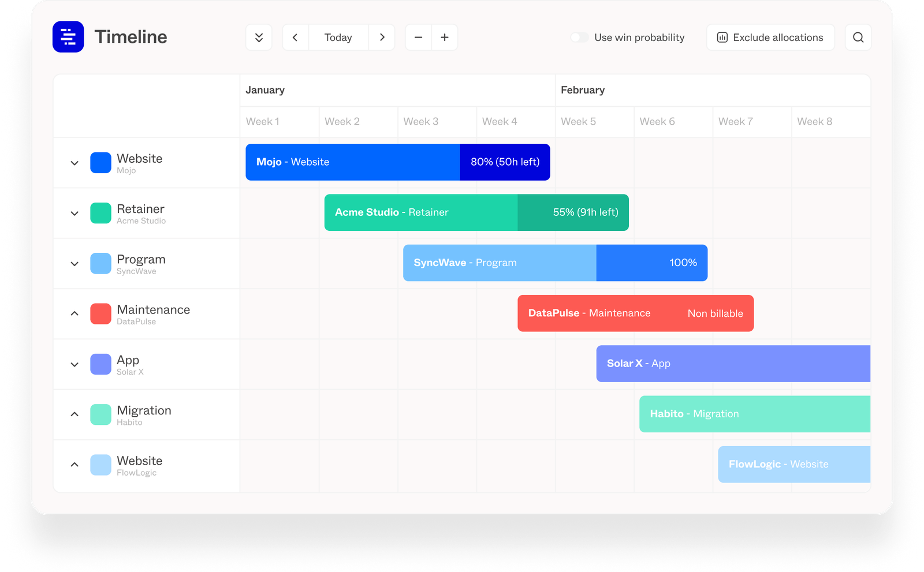Click the Solar X purple color swatch
Viewport: 924px width, 572px height.
pos(100,364)
